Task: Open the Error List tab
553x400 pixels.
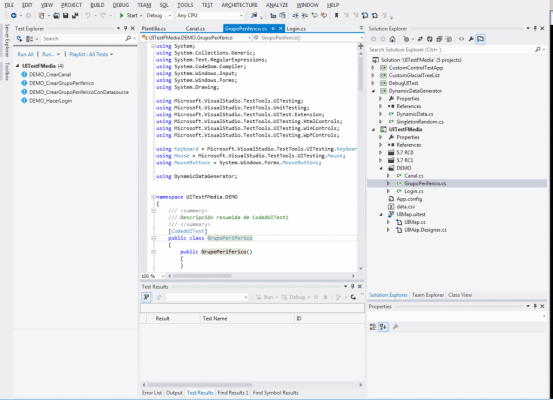Action: pos(152,393)
